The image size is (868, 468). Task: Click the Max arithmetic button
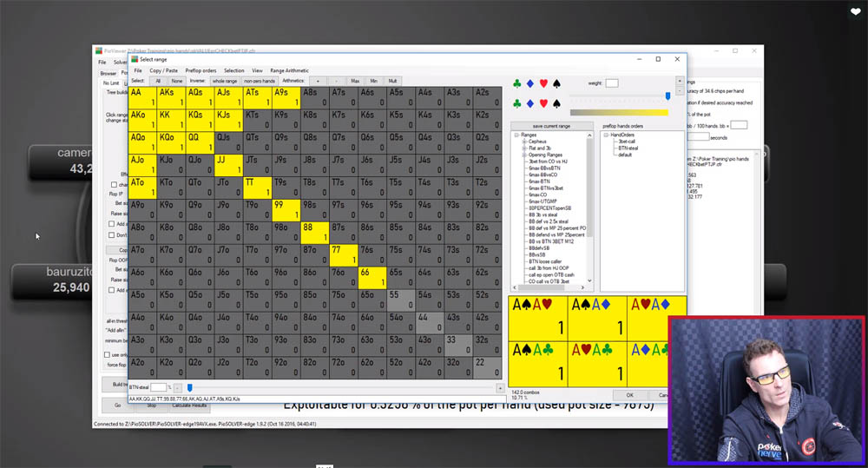click(x=355, y=81)
